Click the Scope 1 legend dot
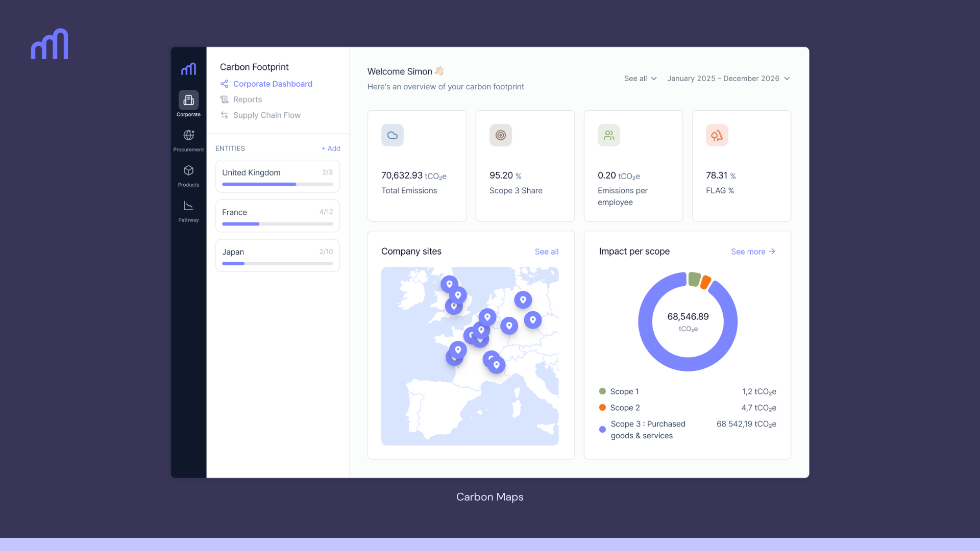Image resolution: width=980 pixels, height=551 pixels. click(x=603, y=391)
